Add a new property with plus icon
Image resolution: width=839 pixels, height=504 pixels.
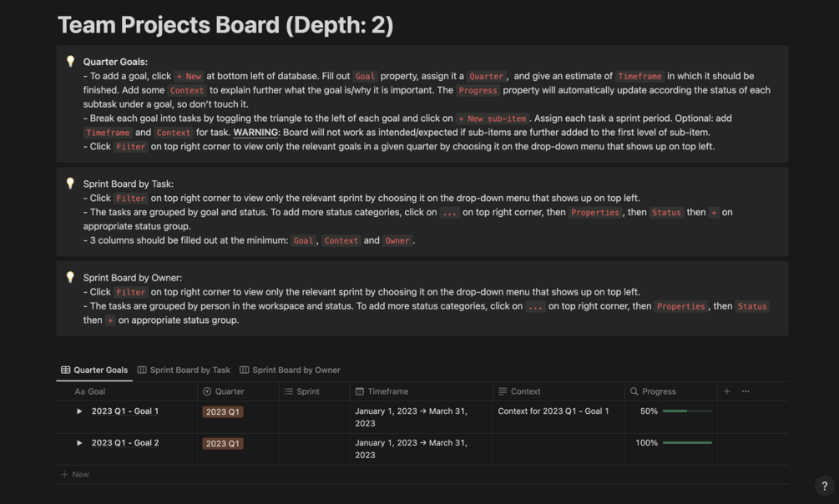point(727,391)
